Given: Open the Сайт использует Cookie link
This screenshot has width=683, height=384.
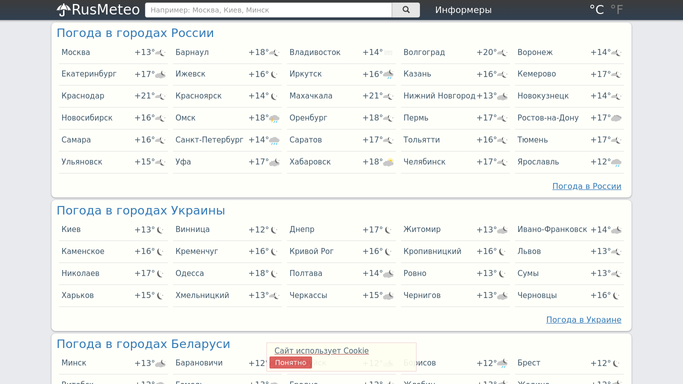Looking at the screenshot, I should 321,351.
